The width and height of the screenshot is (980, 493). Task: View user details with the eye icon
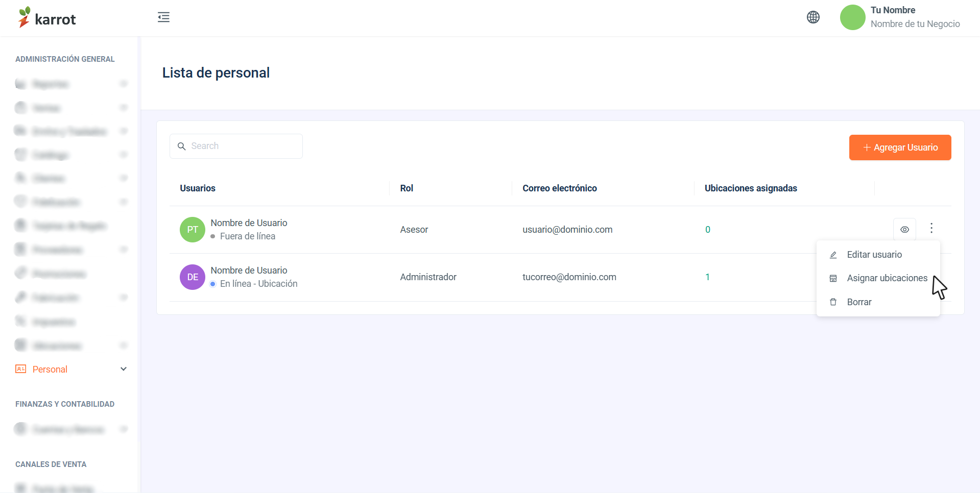[904, 229]
